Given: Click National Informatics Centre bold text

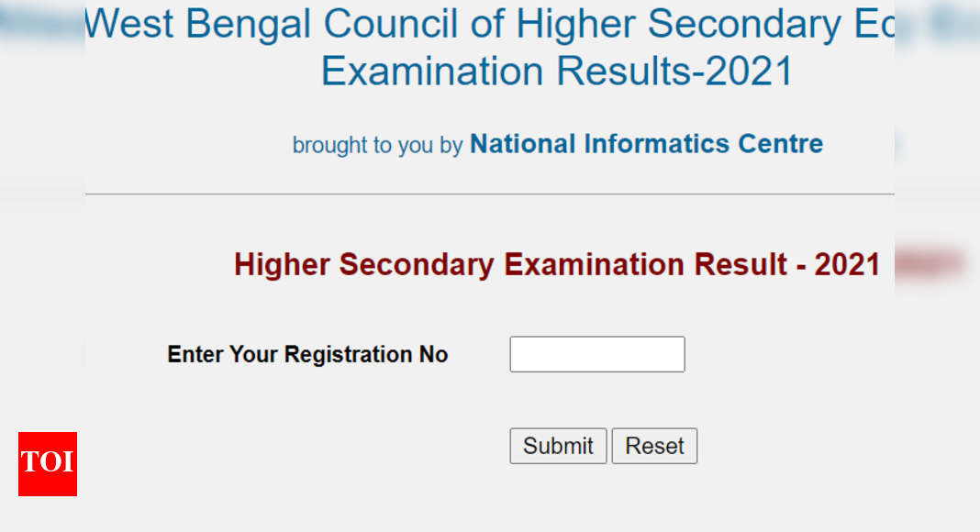Looking at the screenshot, I should [645, 144].
